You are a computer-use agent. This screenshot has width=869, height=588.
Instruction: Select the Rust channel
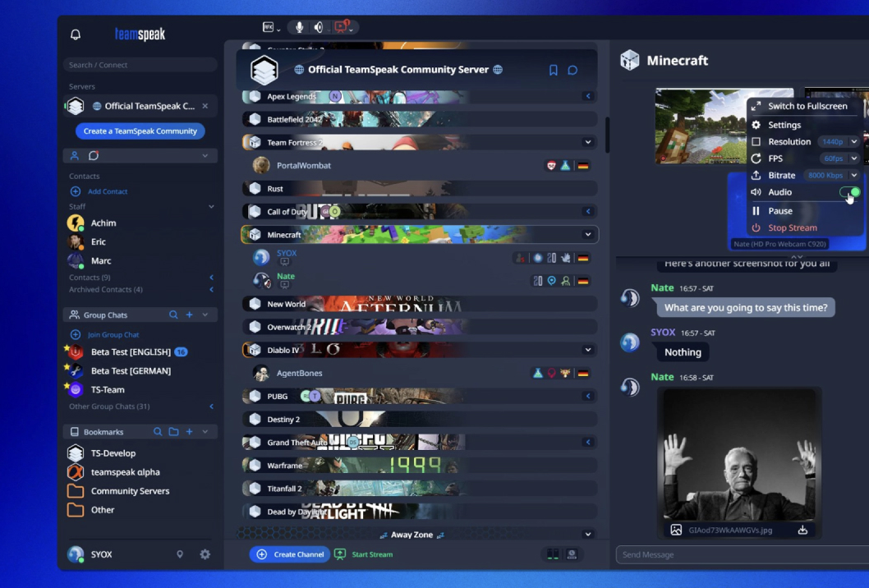[x=420, y=188]
